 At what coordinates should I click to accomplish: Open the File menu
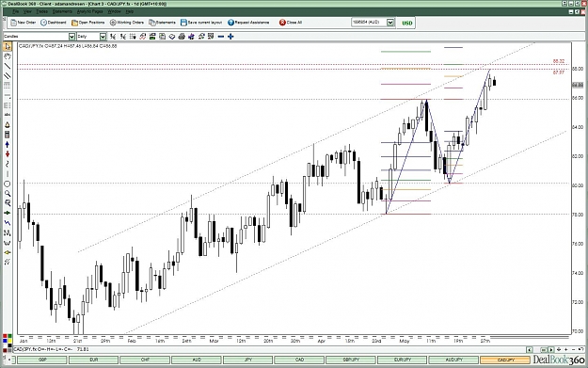tap(15, 11)
